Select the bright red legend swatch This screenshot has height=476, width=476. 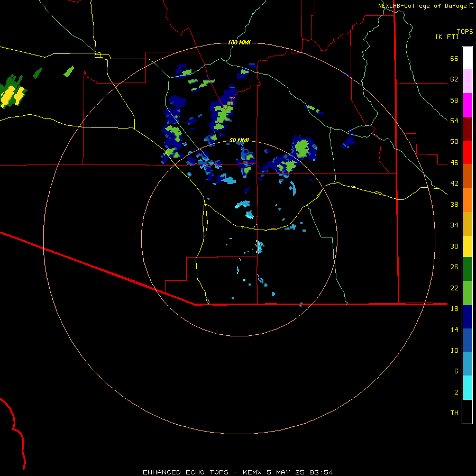(467, 152)
